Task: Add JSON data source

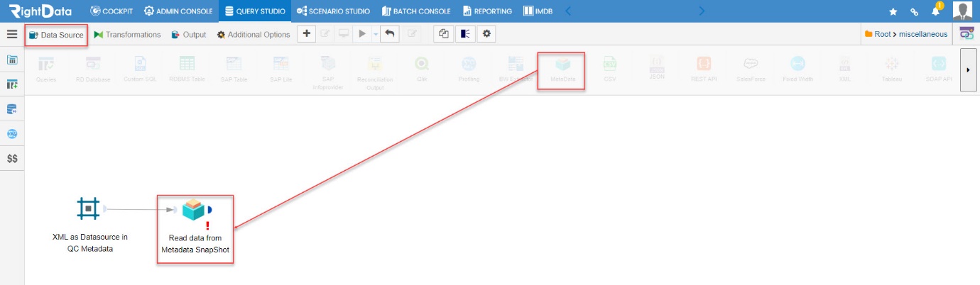Action: [657, 67]
